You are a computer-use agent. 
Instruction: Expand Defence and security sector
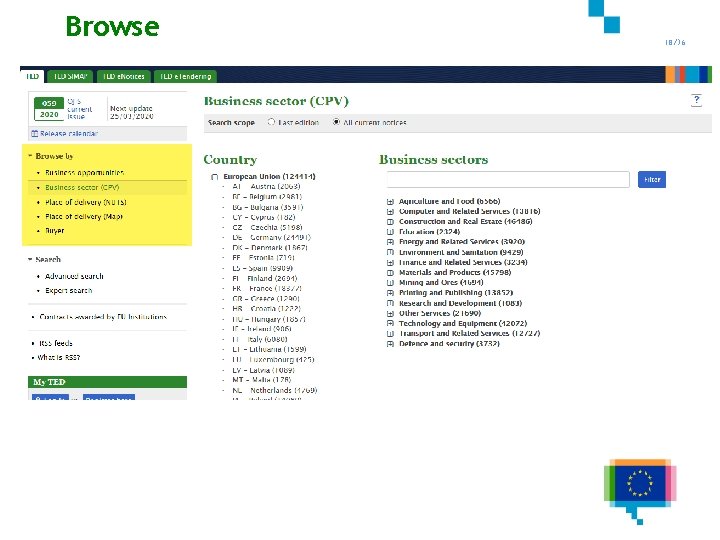390,344
